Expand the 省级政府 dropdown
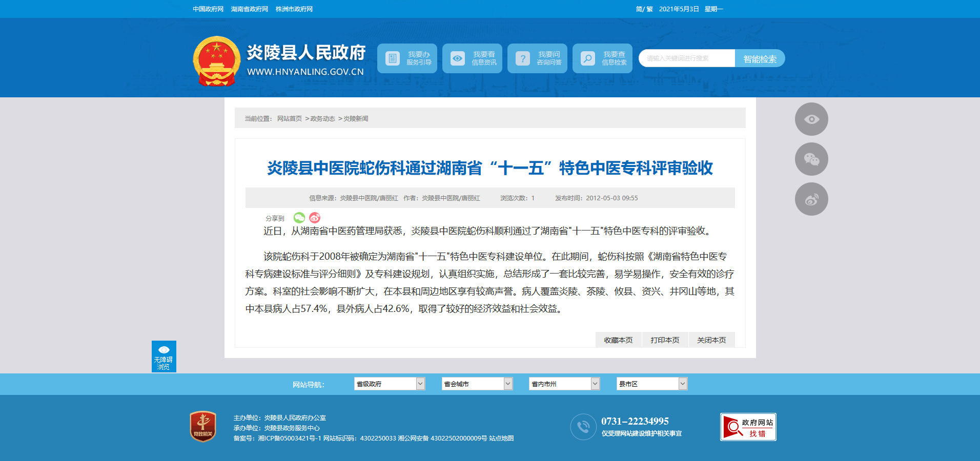 coord(390,384)
